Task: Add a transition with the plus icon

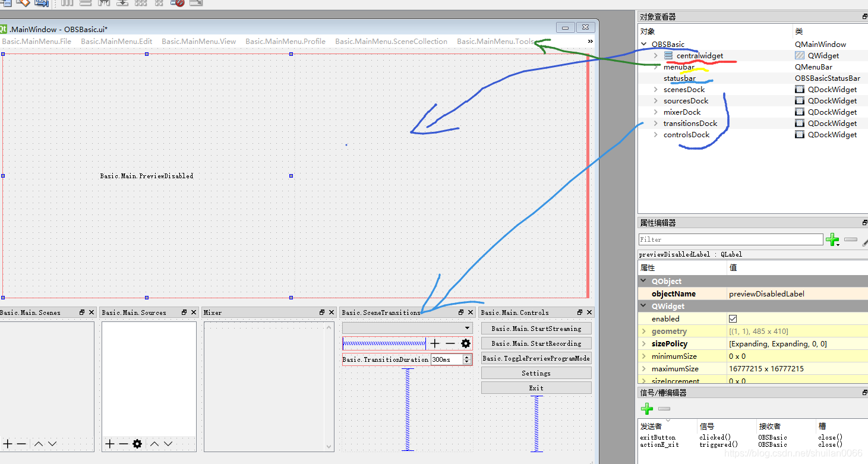Action: click(435, 343)
